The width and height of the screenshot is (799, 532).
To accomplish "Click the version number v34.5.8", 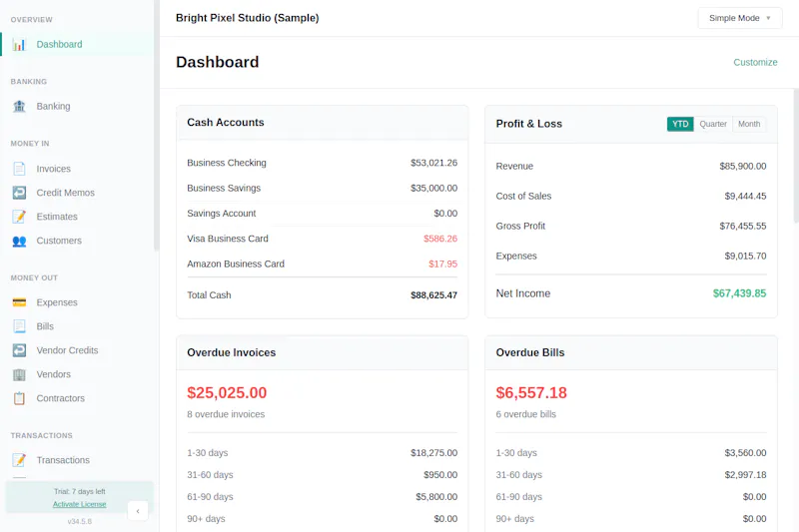I will tap(80, 521).
